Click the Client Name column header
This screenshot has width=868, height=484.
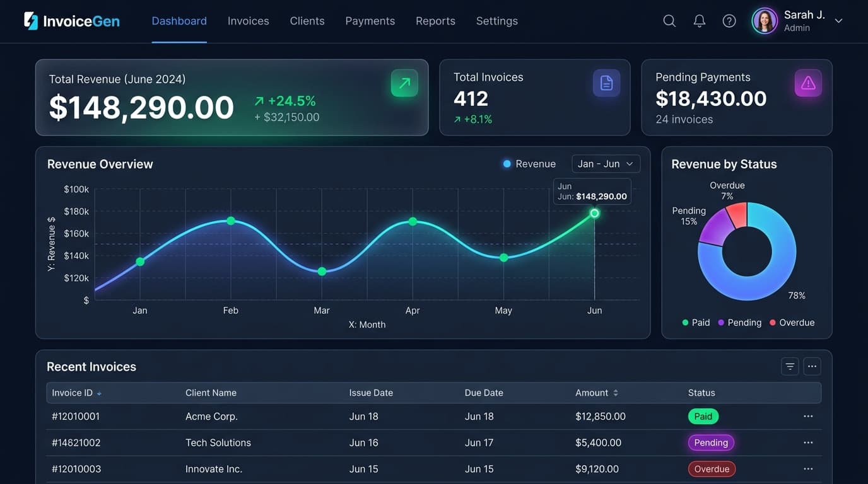211,393
